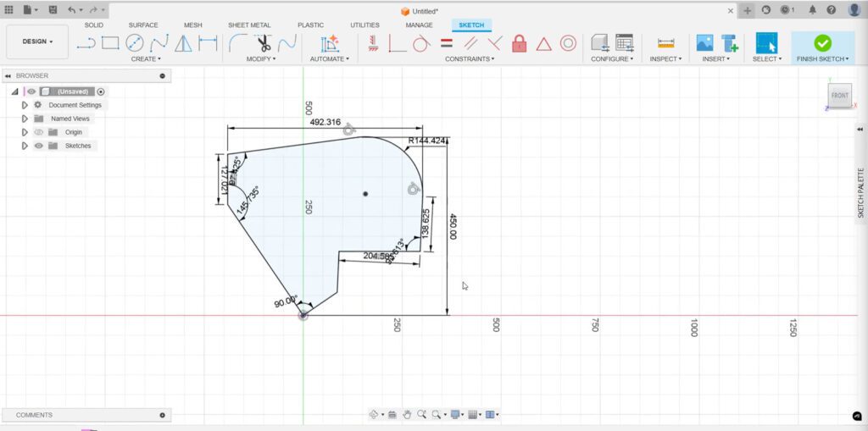The width and height of the screenshot is (868, 431).
Task: Pick the Center Diameter Circle tool
Action: click(135, 43)
